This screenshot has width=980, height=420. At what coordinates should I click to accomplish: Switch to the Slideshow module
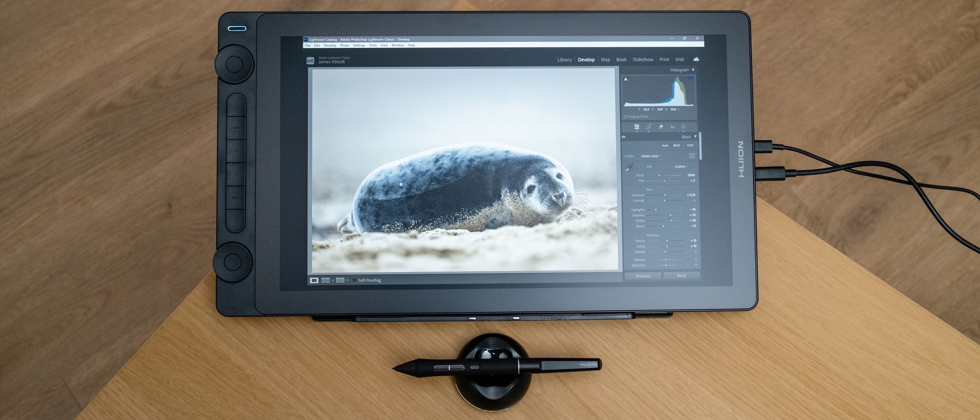click(x=643, y=59)
